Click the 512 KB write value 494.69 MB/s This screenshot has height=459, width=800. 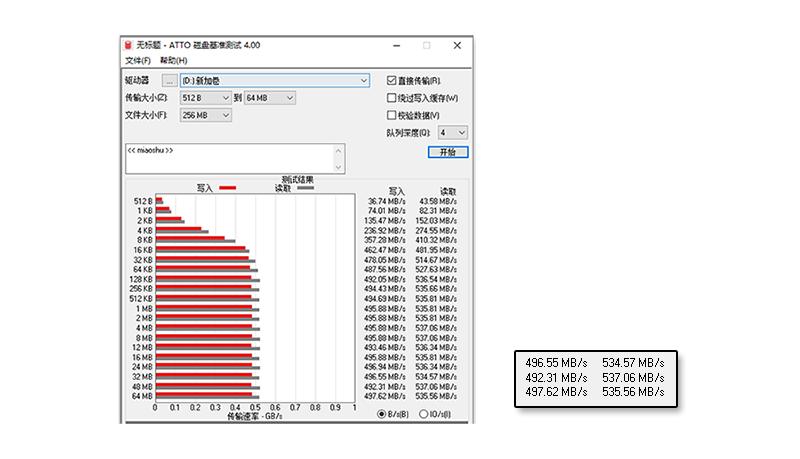(385, 299)
